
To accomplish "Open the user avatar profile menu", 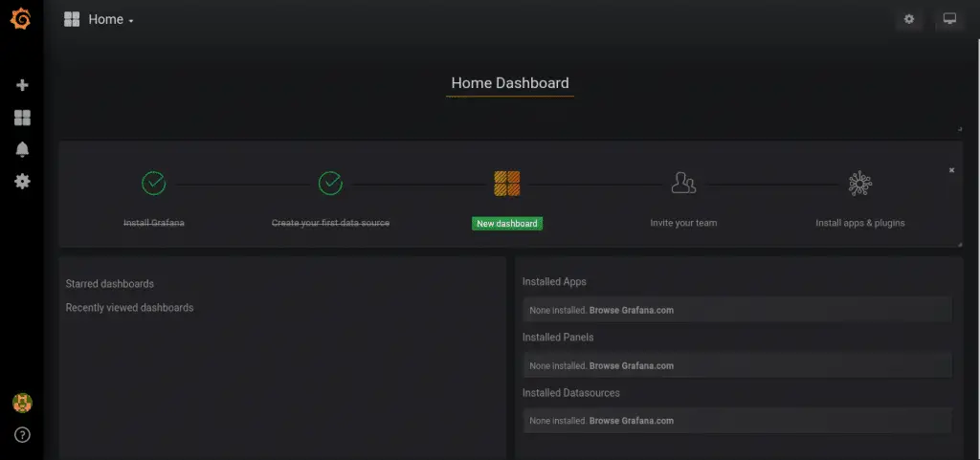I will coord(23,404).
